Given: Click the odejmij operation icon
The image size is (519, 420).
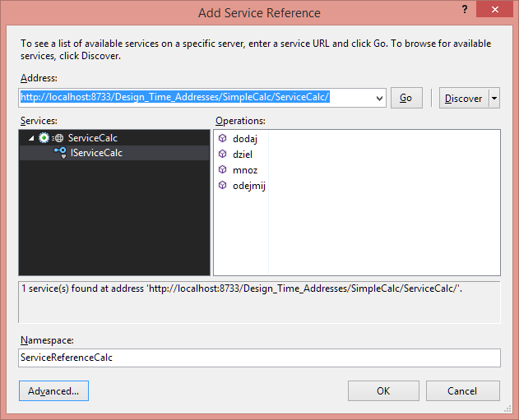Looking at the screenshot, I should [222, 185].
